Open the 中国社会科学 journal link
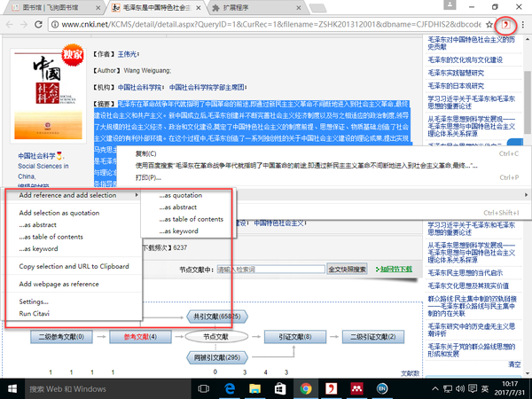 (x=36, y=156)
